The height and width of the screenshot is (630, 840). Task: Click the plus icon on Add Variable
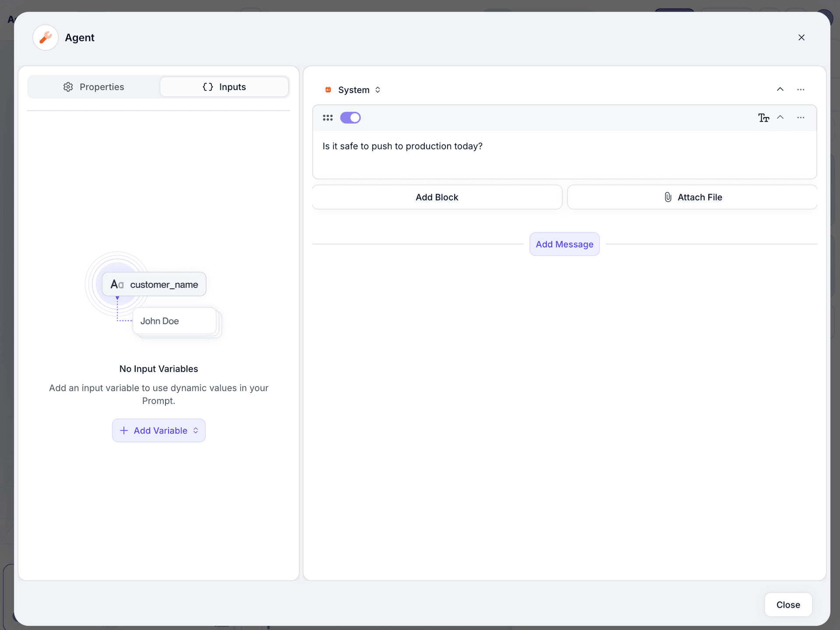(124, 430)
